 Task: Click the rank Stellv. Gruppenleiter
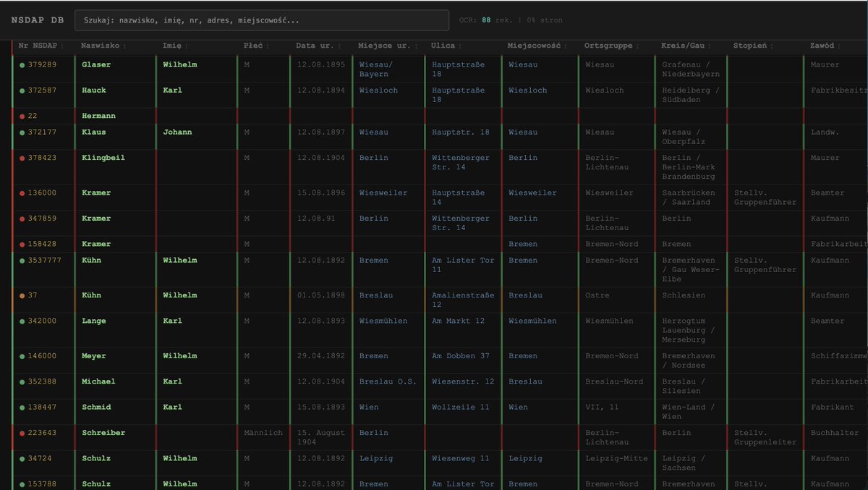[765, 438]
